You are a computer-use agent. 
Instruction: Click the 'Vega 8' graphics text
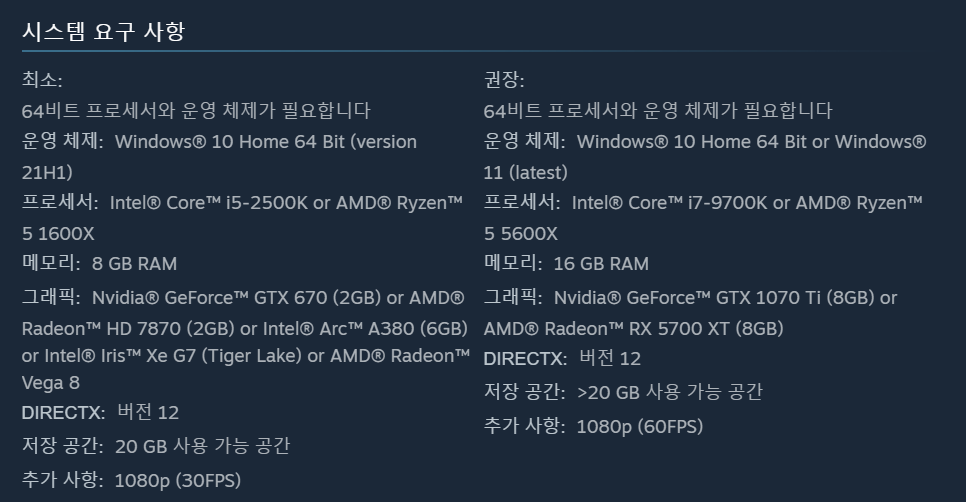(51, 383)
